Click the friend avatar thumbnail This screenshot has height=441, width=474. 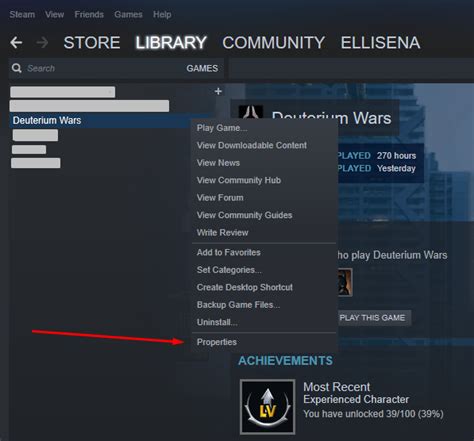(x=345, y=283)
